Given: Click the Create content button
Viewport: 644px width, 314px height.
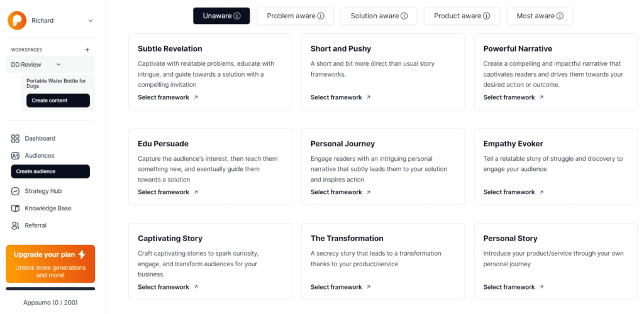Looking at the screenshot, I should 58,100.
